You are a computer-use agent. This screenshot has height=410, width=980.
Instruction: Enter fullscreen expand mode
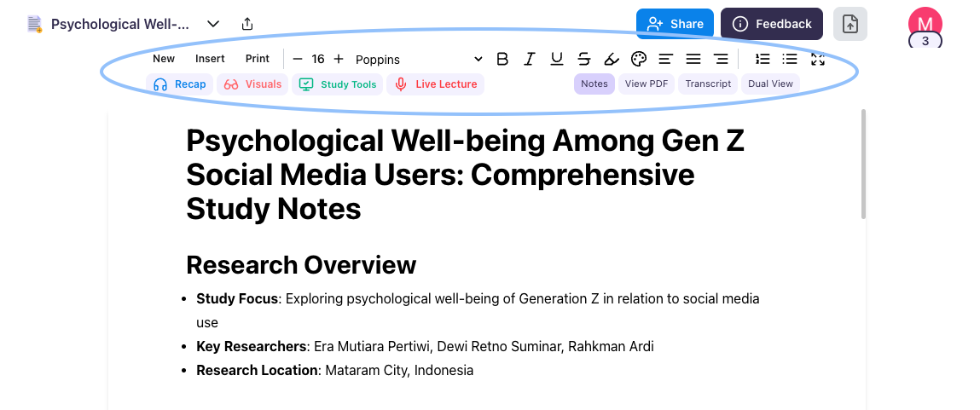(817, 59)
